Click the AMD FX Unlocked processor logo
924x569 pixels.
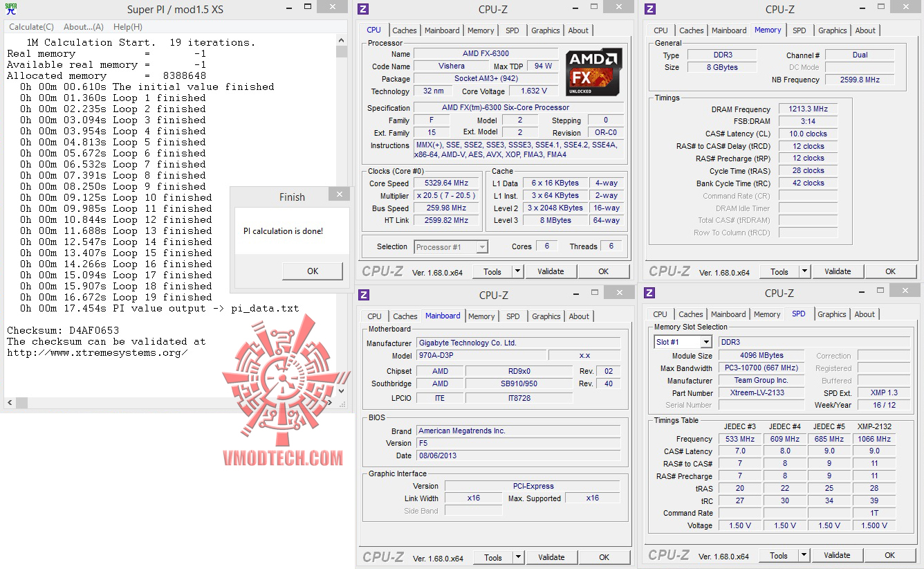pyautogui.click(x=593, y=72)
